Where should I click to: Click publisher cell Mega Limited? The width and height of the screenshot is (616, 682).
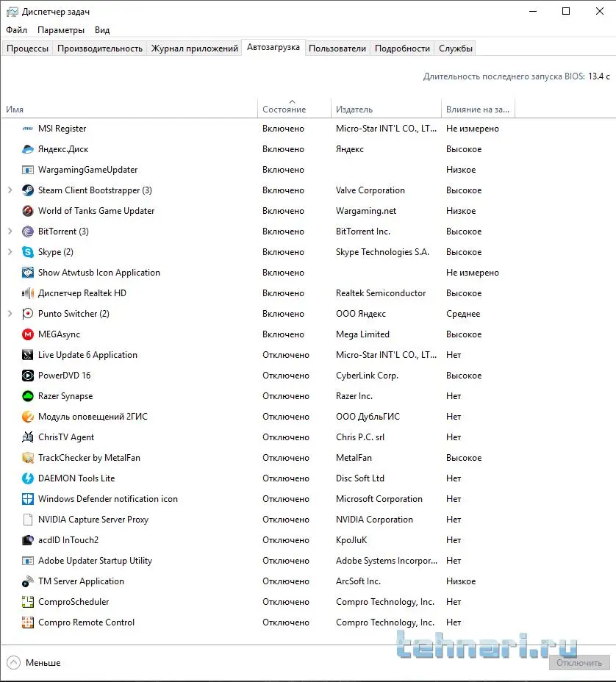pos(362,334)
